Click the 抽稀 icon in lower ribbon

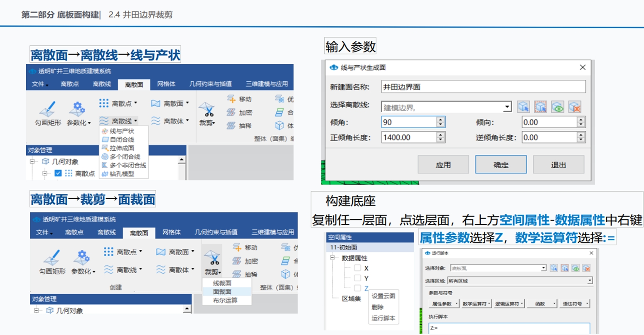237,274
